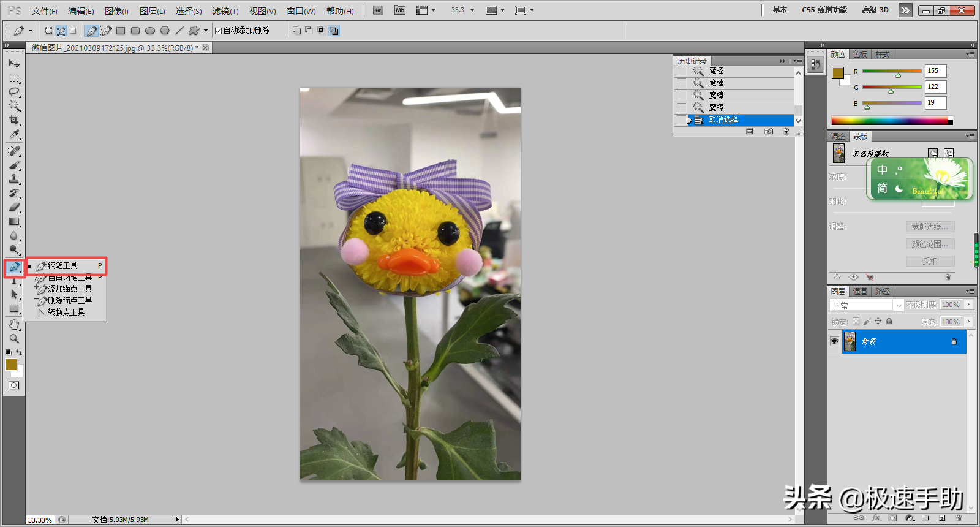Launch Bridge with the Br icon
Image resolution: width=980 pixels, height=527 pixels.
tap(378, 10)
